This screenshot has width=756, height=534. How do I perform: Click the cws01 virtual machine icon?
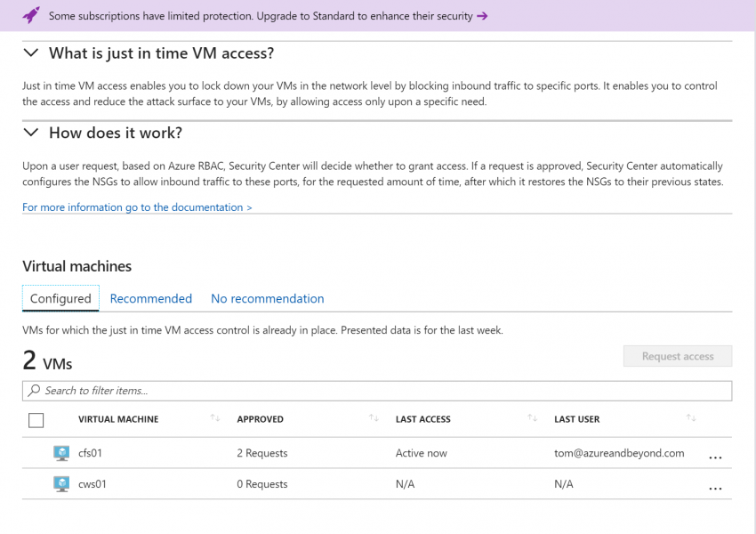[x=61, y=484]
